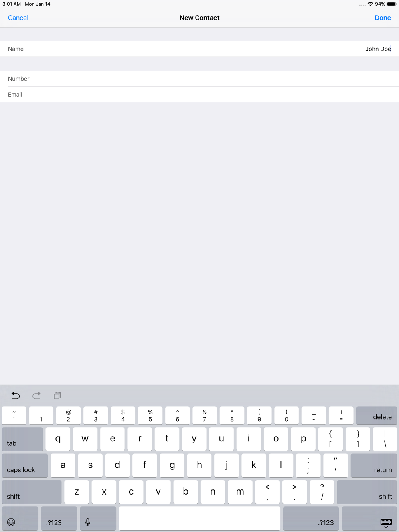Tap the p key
The width and height of the screenshot is (399, 532).
point(303,439)
